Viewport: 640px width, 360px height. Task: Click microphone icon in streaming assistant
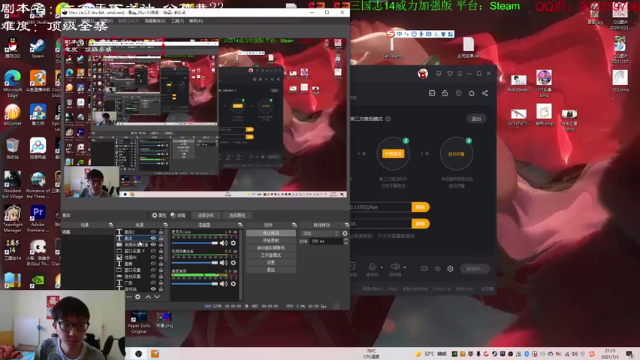point(372,267)
